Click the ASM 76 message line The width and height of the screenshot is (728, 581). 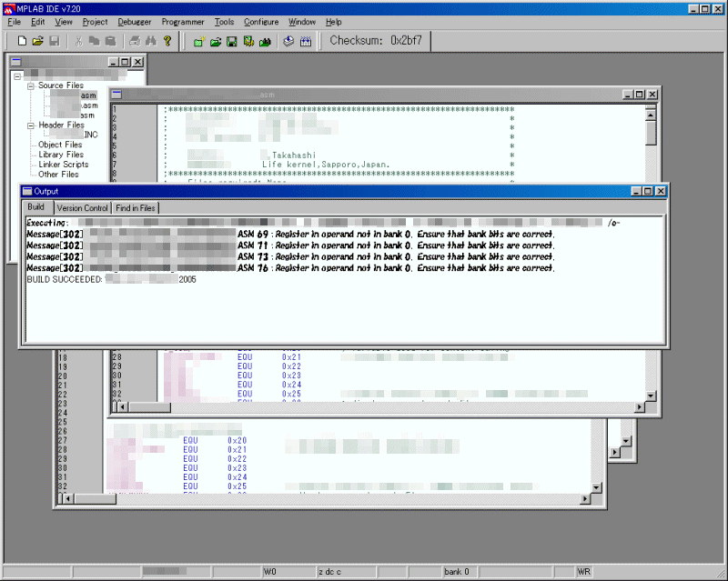tap(290, 267)
